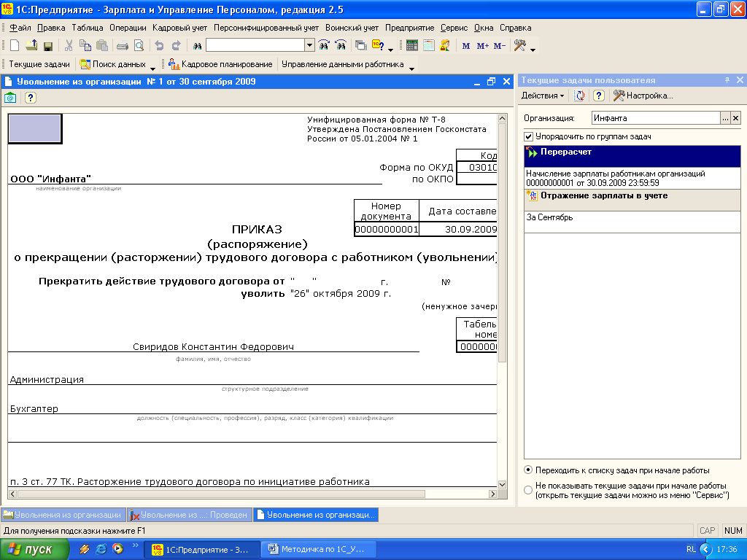Open Кадровое планирование
The height and width of the screenshot is (560, 747).
point(220,64)
